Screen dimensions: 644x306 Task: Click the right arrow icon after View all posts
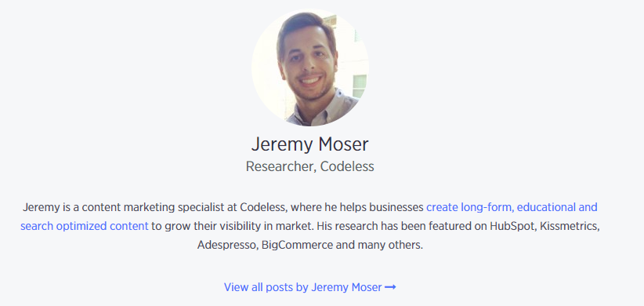pos(390,287)
